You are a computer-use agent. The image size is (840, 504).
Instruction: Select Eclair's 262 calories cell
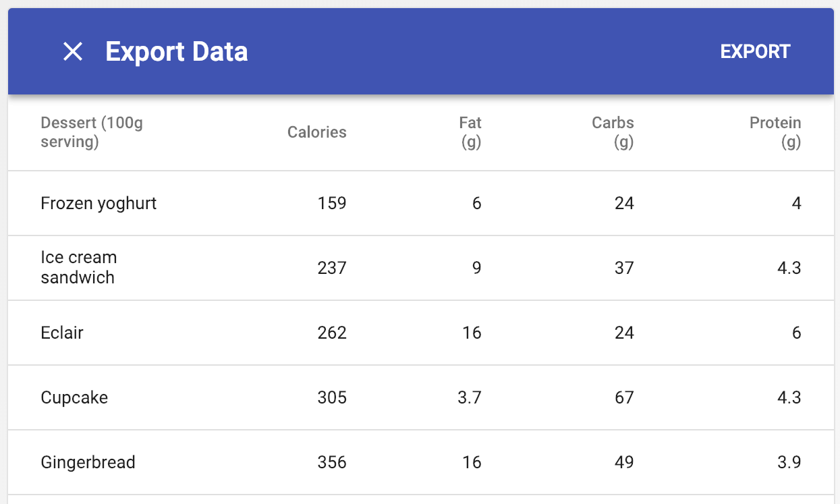tap(332, 333)
